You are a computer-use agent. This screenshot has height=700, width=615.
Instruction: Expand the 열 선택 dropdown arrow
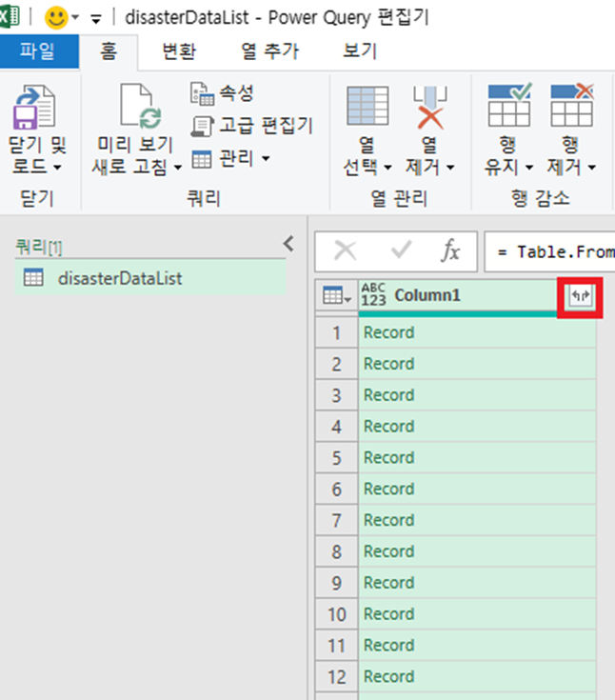point(387,168)
